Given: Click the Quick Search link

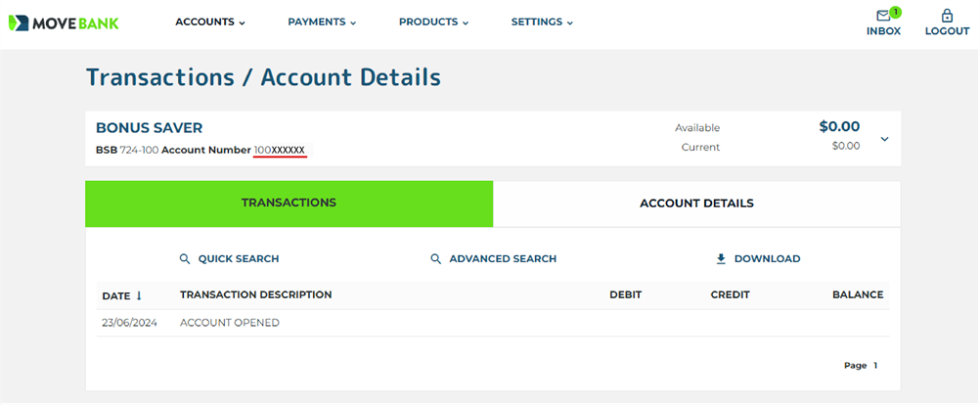Looking at the screenshot, I should [238, 258].
